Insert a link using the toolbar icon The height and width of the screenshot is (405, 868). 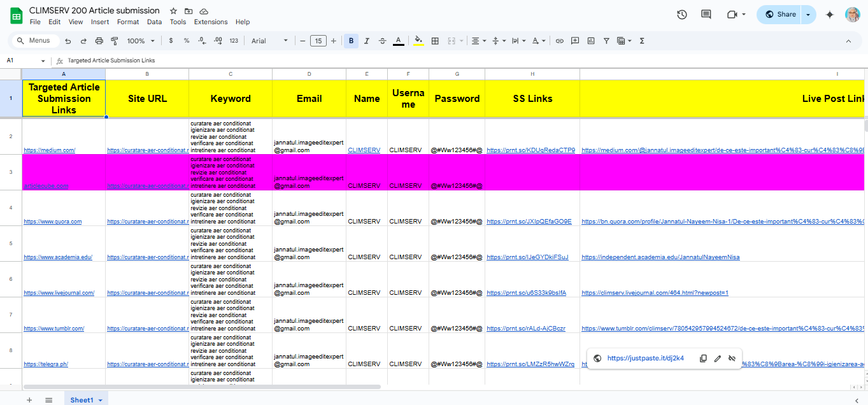559,40
